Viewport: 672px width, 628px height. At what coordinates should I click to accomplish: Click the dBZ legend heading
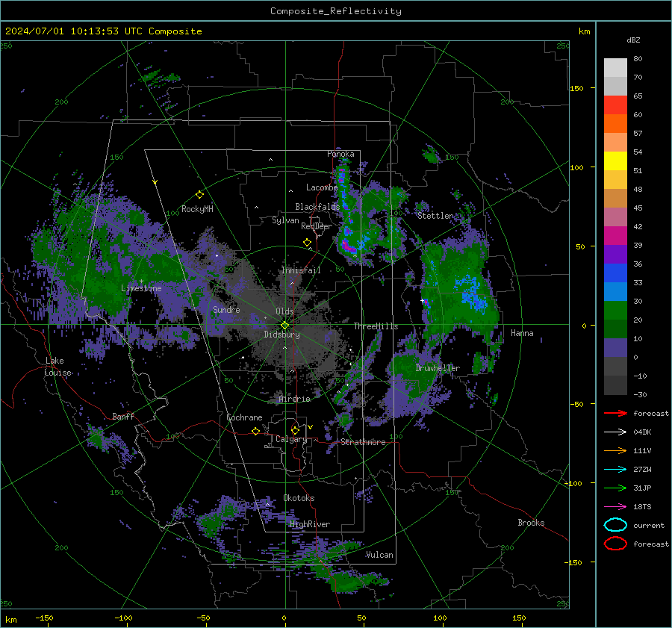click(633, 40)
